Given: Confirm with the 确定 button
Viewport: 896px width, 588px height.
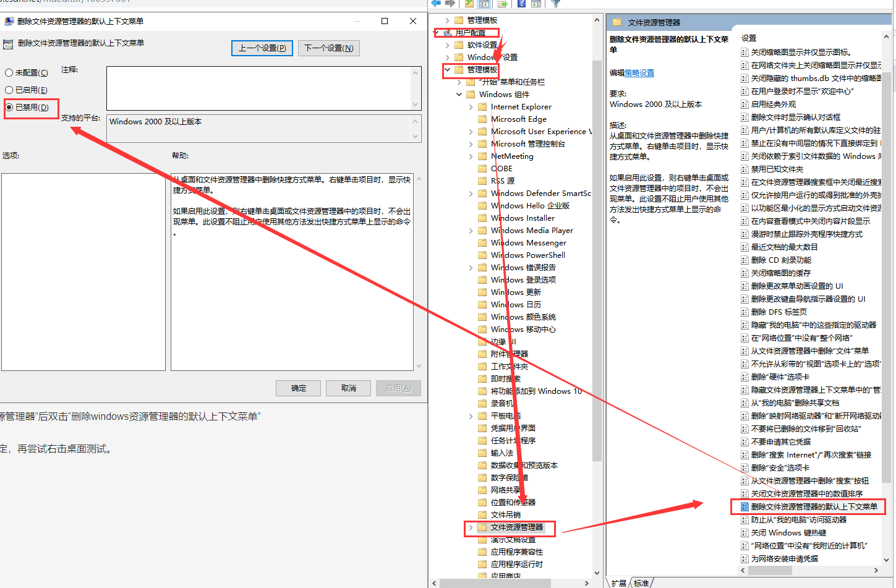Looking at the screenshot, I should (299, 388).
